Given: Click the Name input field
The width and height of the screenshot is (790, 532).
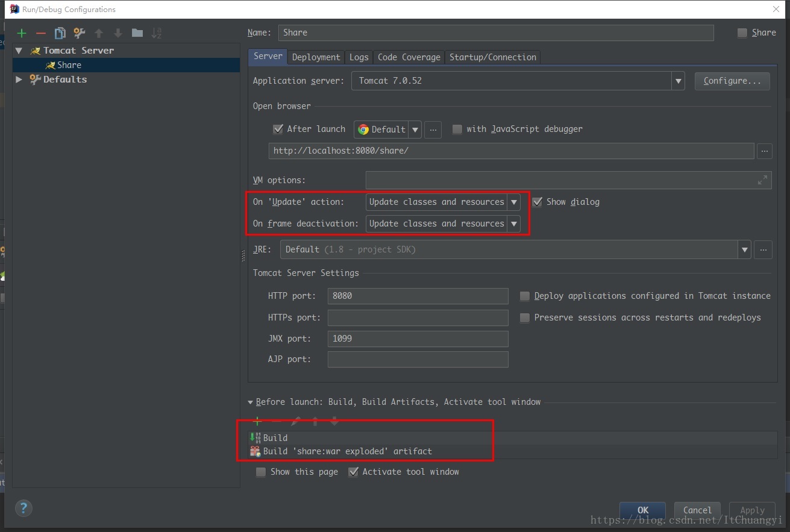Looking at the screenshot, I should coord(496,33).
